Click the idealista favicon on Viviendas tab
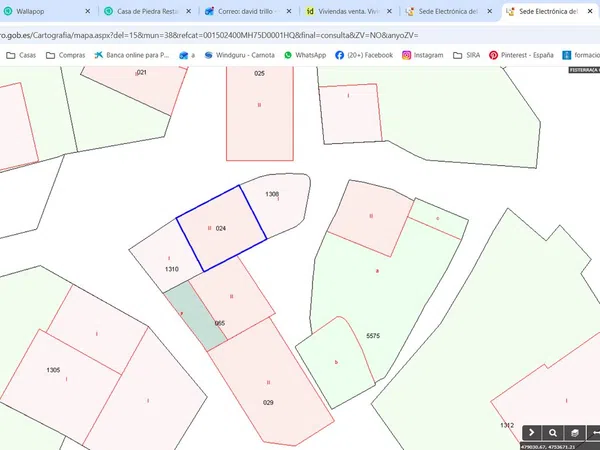600x450 pixels. pyautogui.click(x=310, y=11)
